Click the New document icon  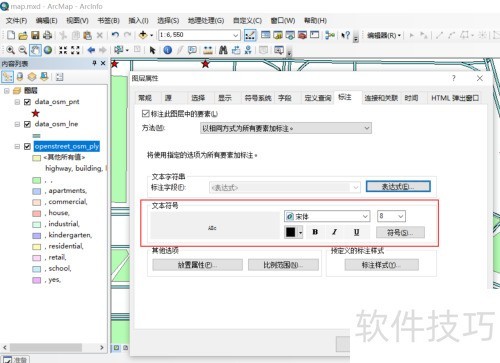tap(11, 35)
